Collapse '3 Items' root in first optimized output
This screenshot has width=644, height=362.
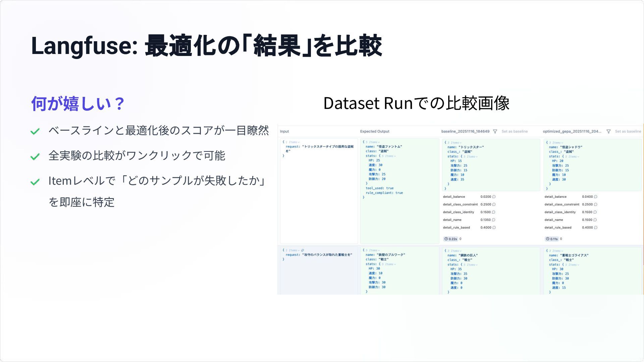pyautogui.click(x=556, y=143)
